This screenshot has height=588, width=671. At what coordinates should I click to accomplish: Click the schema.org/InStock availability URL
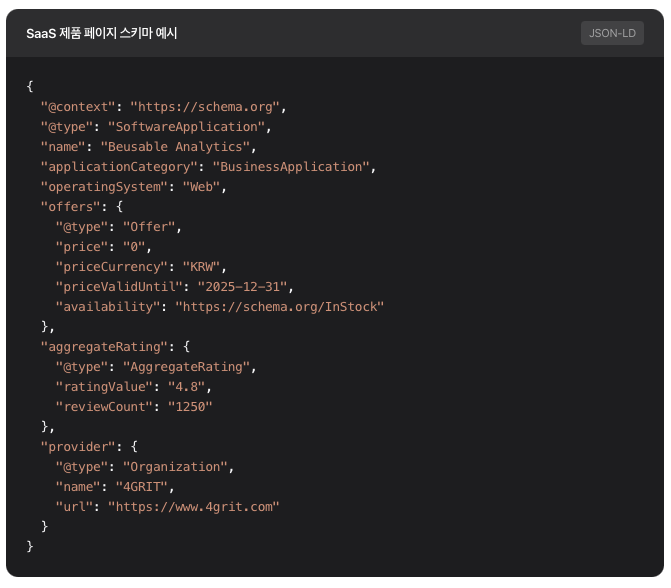pos(279,307)
